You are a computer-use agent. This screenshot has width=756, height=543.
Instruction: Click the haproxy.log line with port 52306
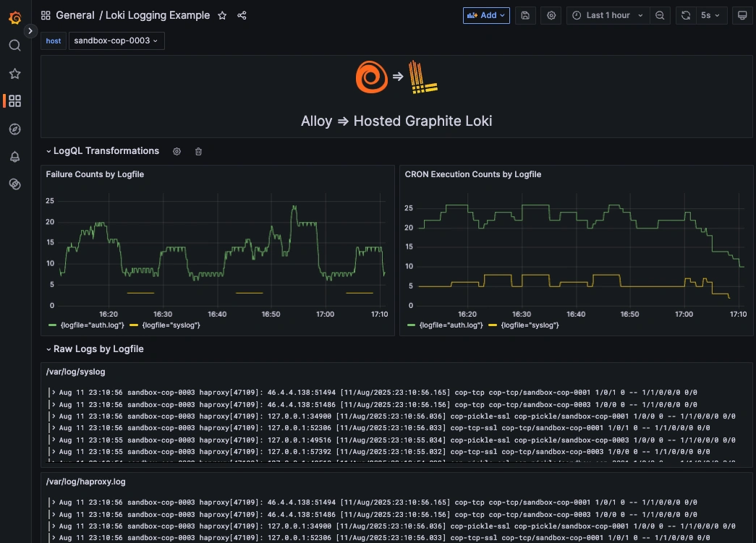384,538
